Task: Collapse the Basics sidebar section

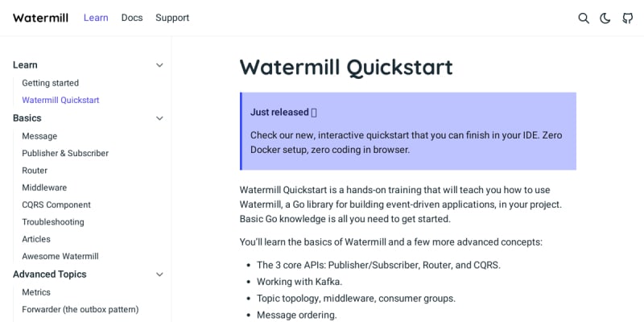Action: (x=159, y=118)
